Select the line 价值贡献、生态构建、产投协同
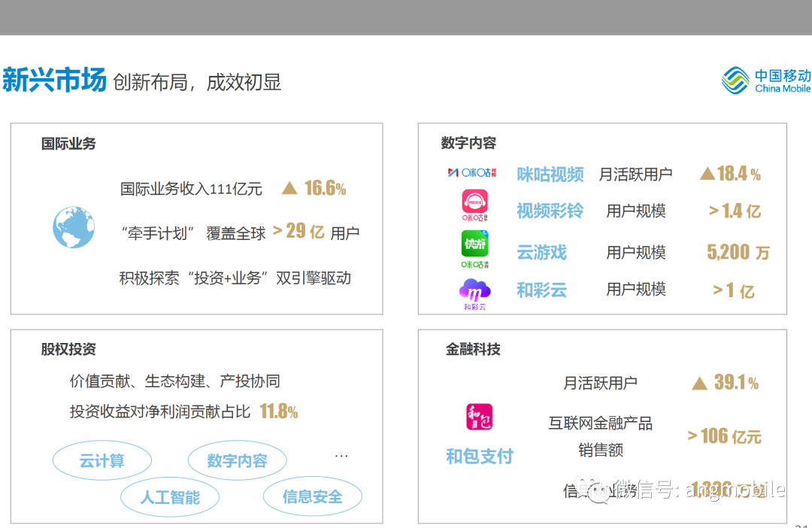This screenshot has width=812, height=528. click(x=175, y=381)
